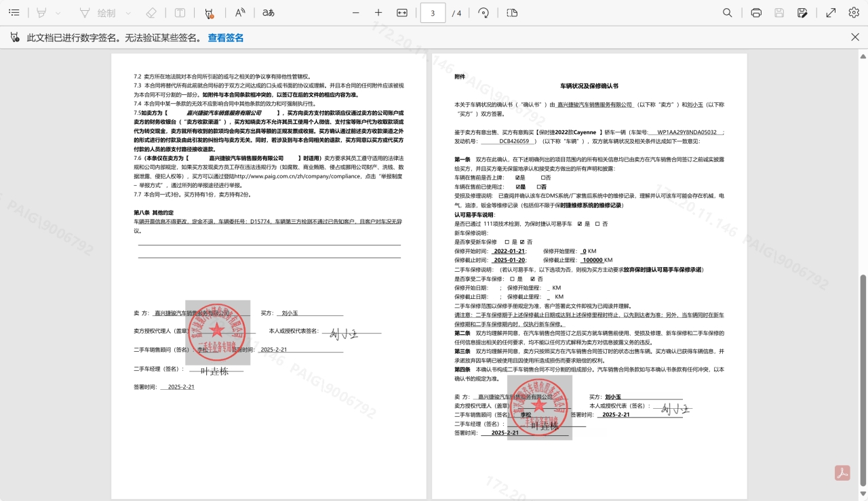Expand the highlighter color dropdown arrow

click(58, 13)
